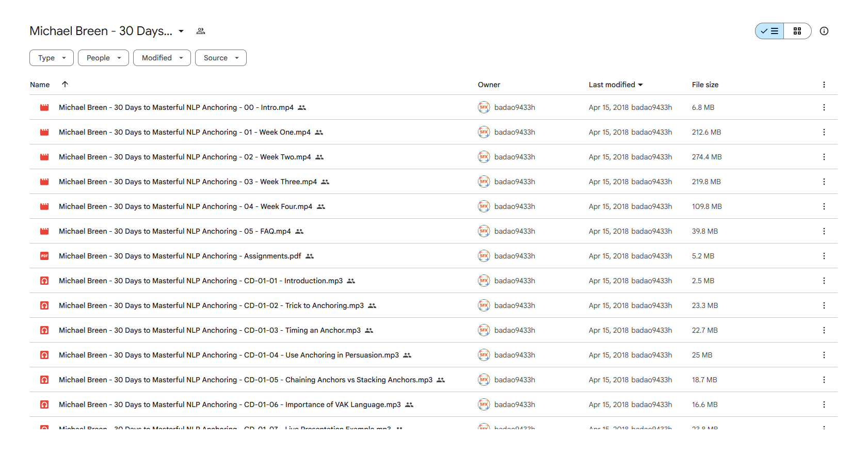Click the 274.4 MB file size cell
This screenshot has height=454, width=868.
[x=706, y=157]
